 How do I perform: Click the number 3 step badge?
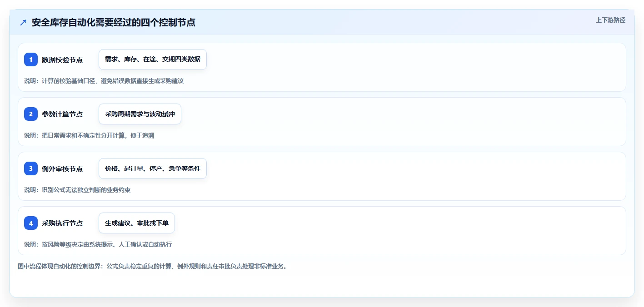[31, 168]
